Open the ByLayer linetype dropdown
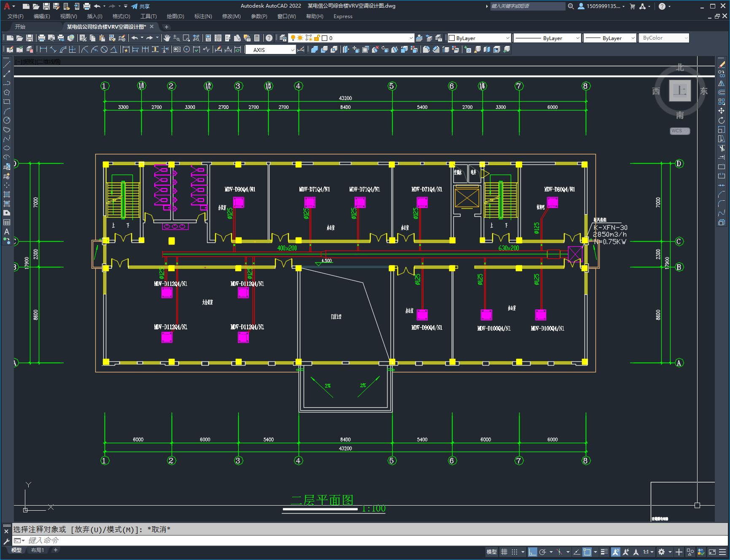 point(547,38)
